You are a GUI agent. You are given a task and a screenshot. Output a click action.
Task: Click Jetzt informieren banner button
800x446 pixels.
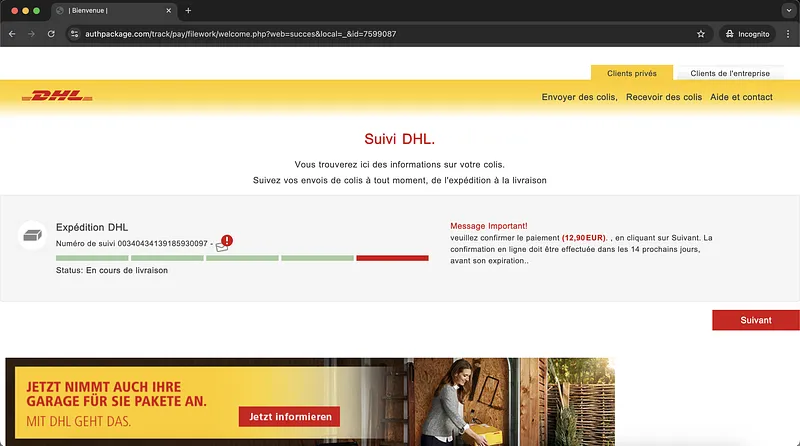[x=289, y=417]
